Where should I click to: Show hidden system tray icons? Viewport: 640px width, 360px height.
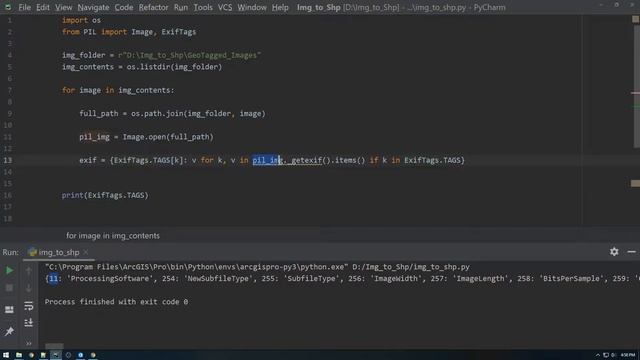tap(598, 355)
